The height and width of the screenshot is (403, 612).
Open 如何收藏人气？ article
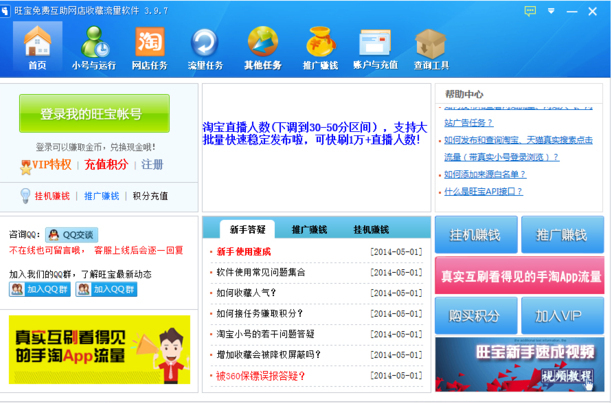coord(246,293)
